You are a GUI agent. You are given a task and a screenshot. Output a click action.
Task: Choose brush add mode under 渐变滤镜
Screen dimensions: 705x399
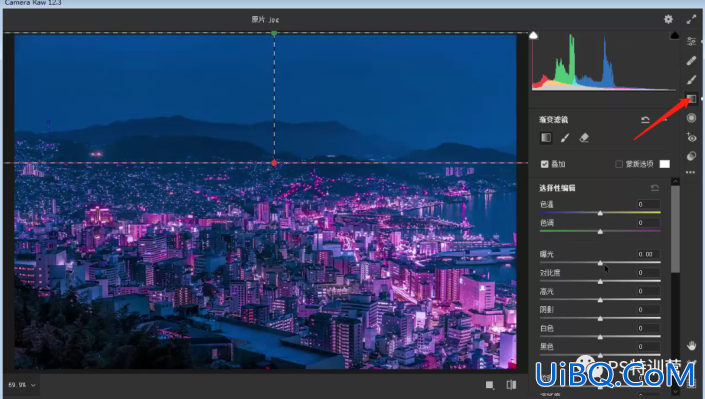point(565,138)
